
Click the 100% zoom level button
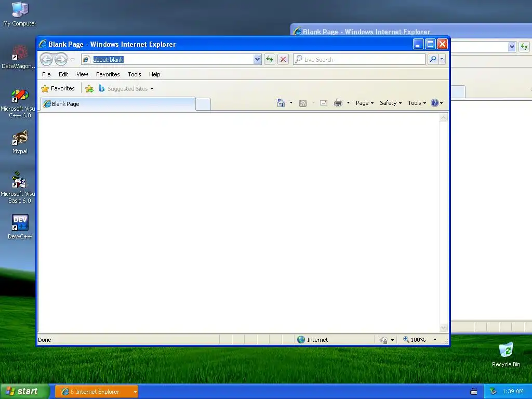coord(414,340)
